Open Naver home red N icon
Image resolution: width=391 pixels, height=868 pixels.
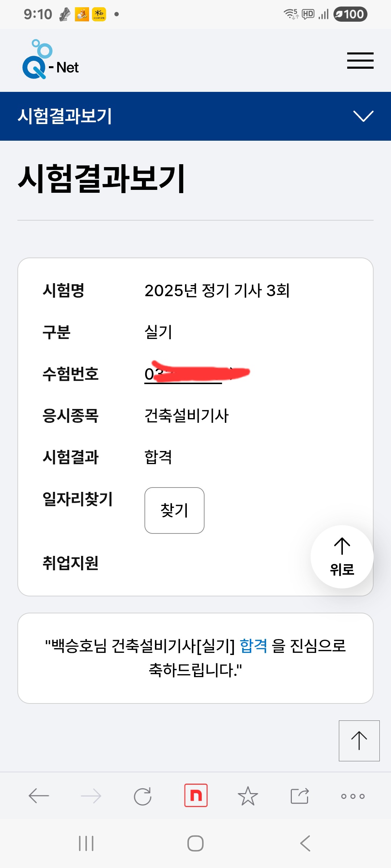[196, 795]
